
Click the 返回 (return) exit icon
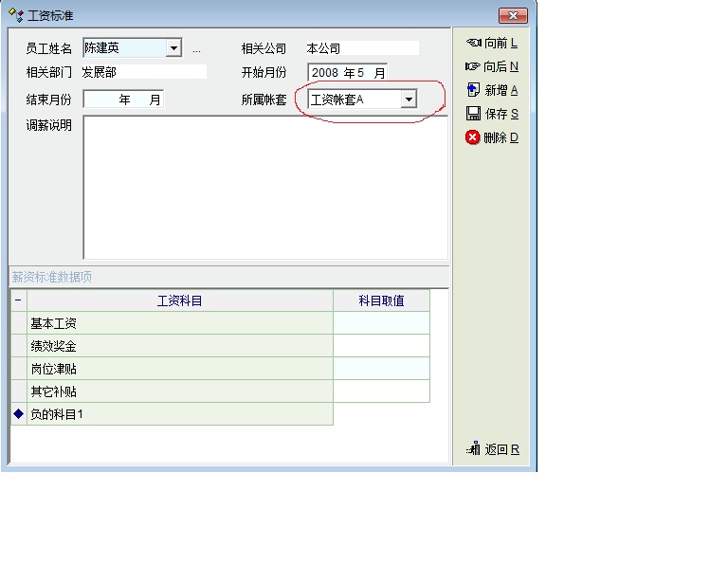point(473,449)
